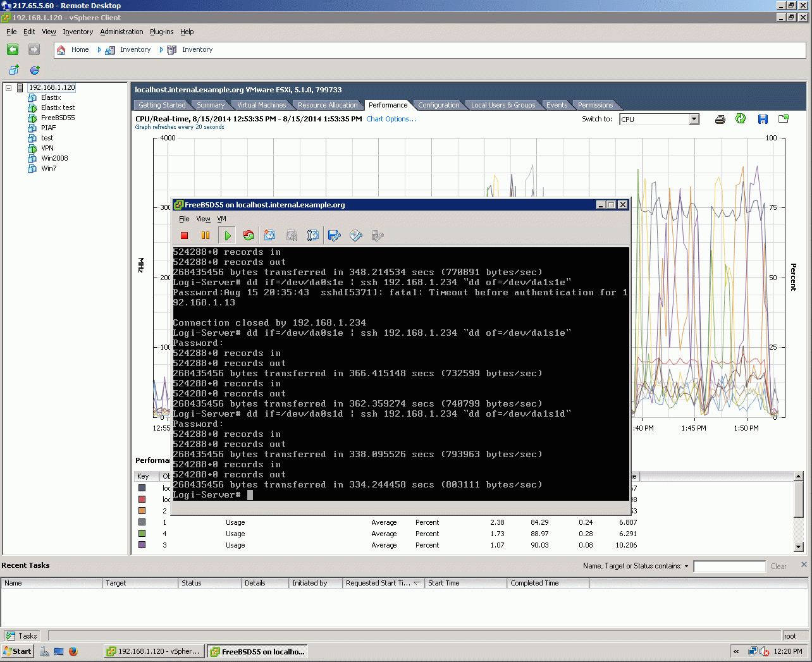Take a snapshot of the FreeBSD55 VM
The height and width of the screenshot is (662, 812).
tap(270, 236)
